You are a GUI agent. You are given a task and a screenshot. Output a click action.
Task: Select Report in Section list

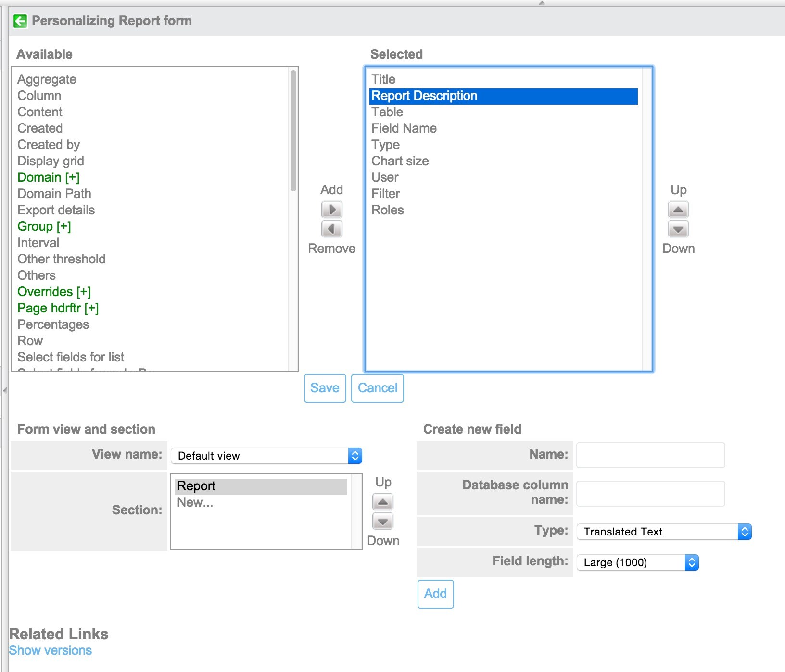click(261, 486)
